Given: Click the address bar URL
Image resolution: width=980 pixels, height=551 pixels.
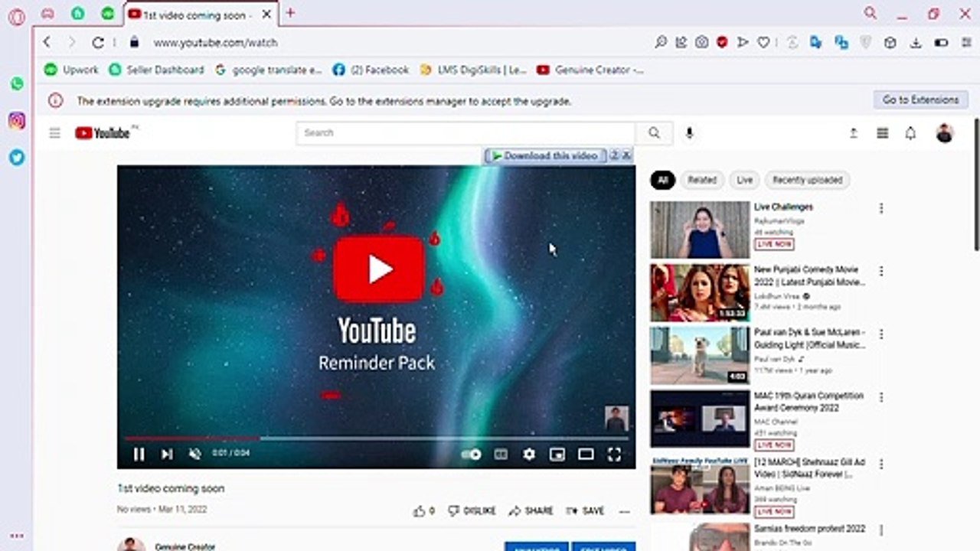Looking at the screenshot, I should click(x=215, y=43).
